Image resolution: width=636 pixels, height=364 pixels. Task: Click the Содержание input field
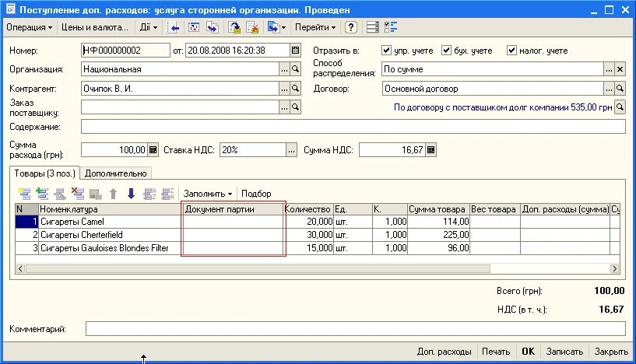(x=353, y=127)
